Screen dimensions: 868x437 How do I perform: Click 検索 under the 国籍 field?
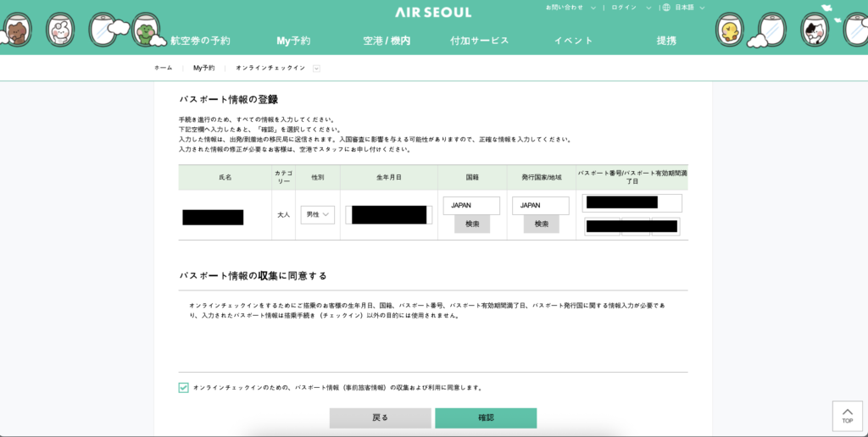472,224
